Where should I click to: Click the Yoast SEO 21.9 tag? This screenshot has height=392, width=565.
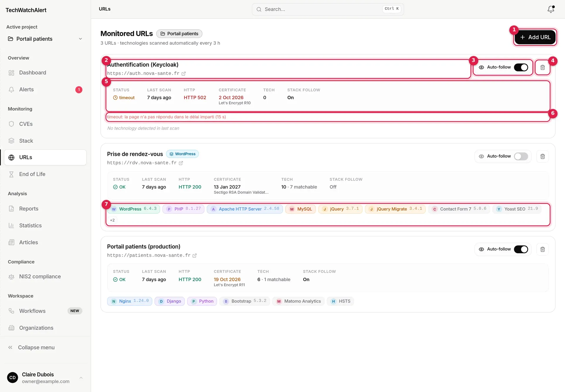(517, 209)
